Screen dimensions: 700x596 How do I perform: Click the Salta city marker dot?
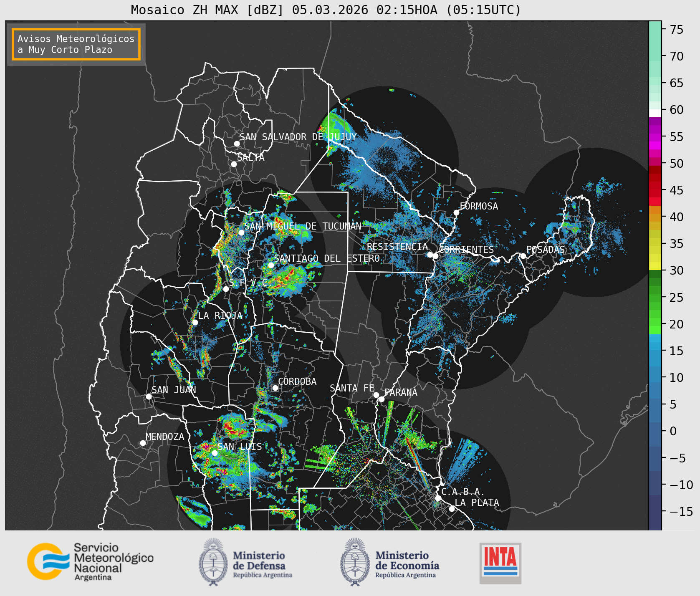tap(234, 164)
